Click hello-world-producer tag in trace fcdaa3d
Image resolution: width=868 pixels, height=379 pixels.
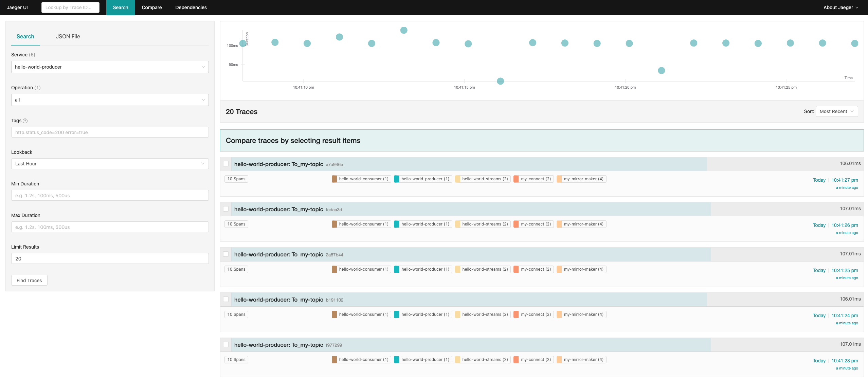423,224
